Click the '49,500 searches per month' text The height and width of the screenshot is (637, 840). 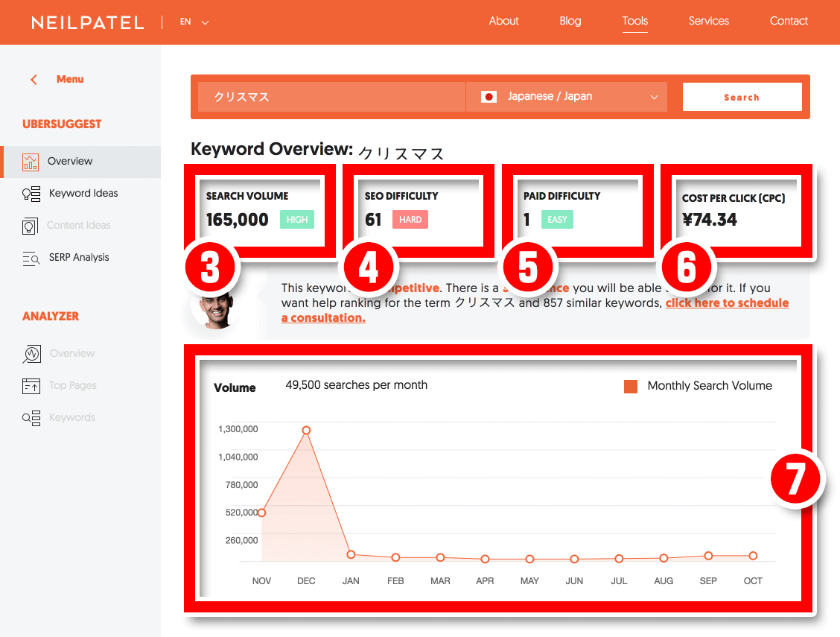click(356, 385)
